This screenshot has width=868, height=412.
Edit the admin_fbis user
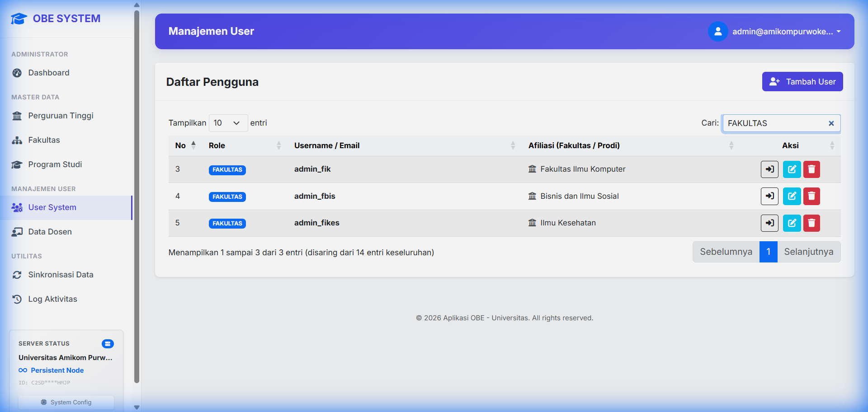coord(792,196)
